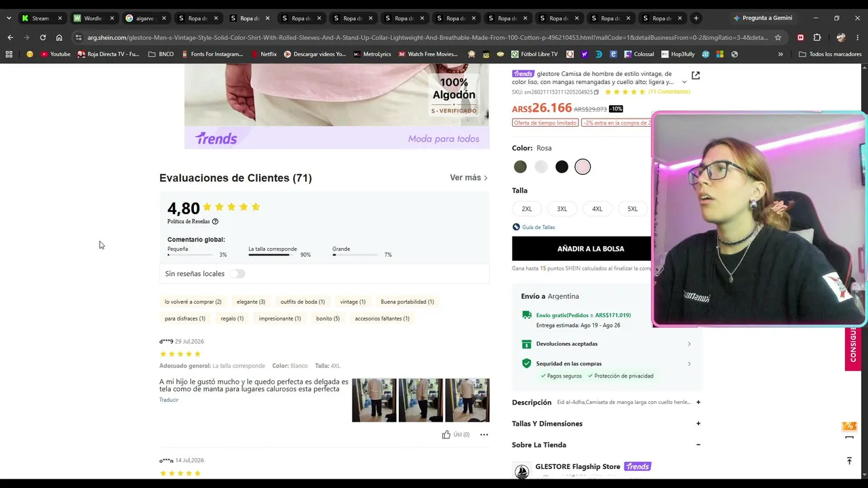Open the Fútbol Libre TV bookmark

tap(534, 54)
